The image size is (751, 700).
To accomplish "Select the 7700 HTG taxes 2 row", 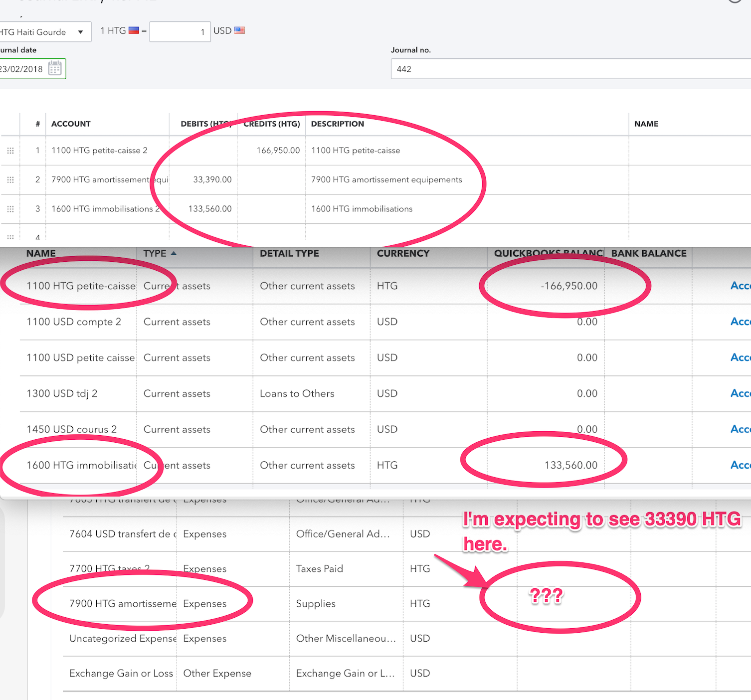I will click(407, 569).
